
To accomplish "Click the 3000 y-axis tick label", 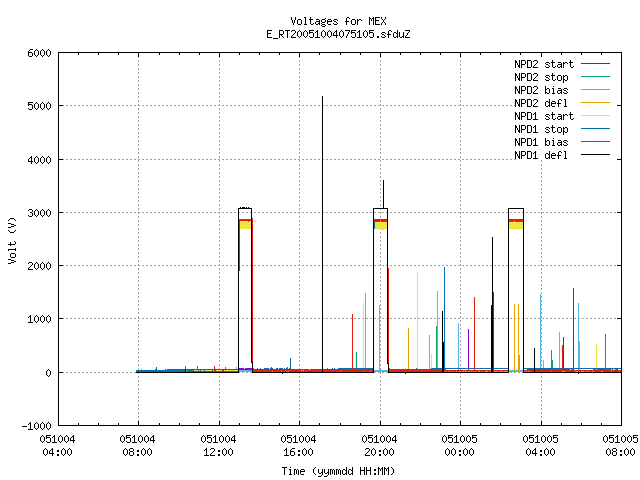I will (x=40, y=213).
